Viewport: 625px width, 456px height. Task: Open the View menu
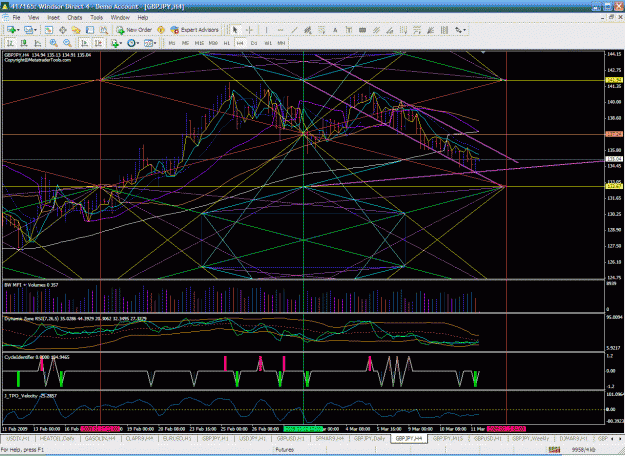click(33, 18)
